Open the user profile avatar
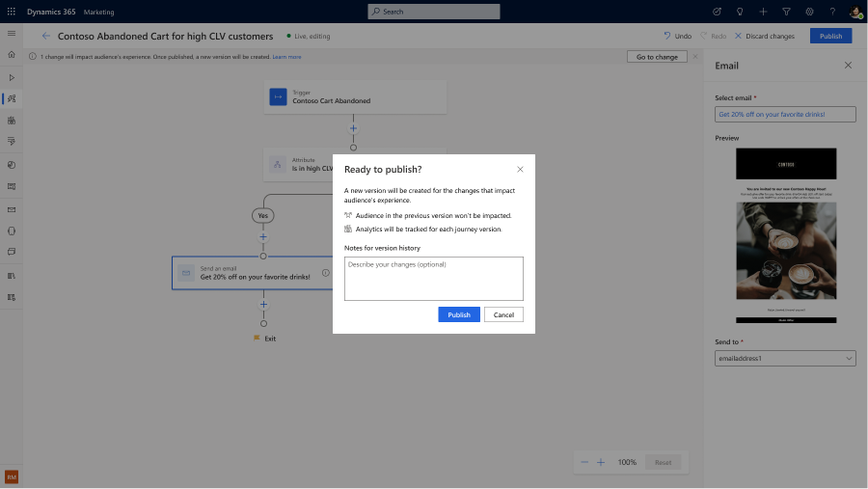Viewport: 868px width, 489px height. tap(855, 12)
